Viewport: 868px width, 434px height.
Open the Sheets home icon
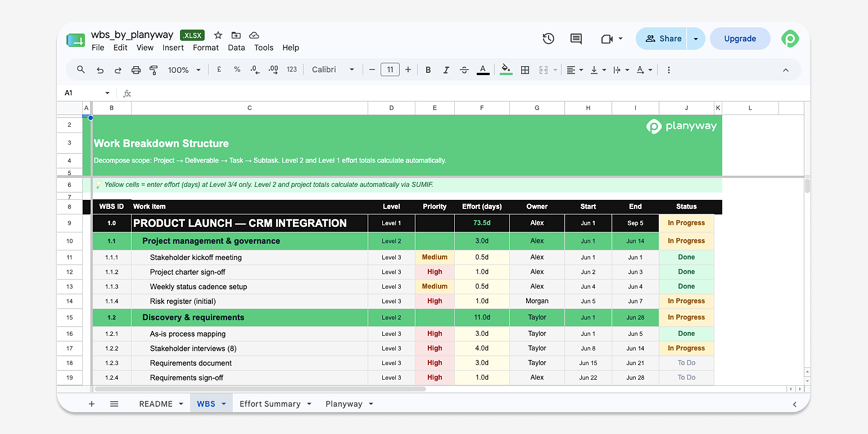(x=76, y=40)
